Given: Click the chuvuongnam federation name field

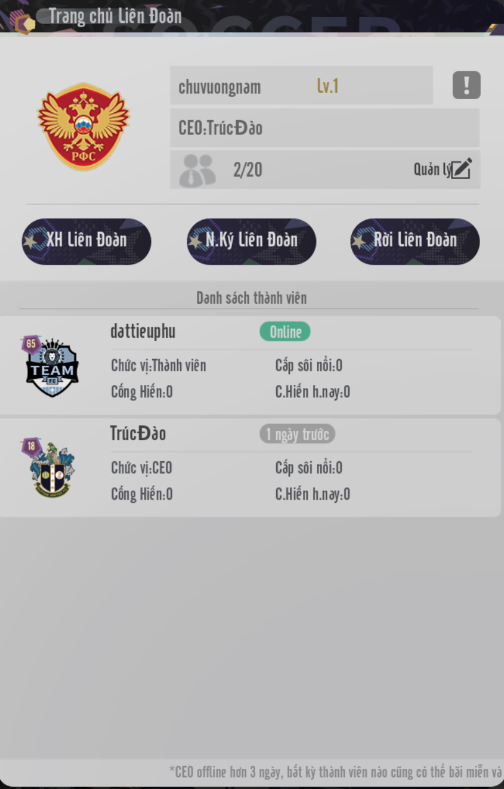Looking at the screenshot, I should click(x=301, y=86).
